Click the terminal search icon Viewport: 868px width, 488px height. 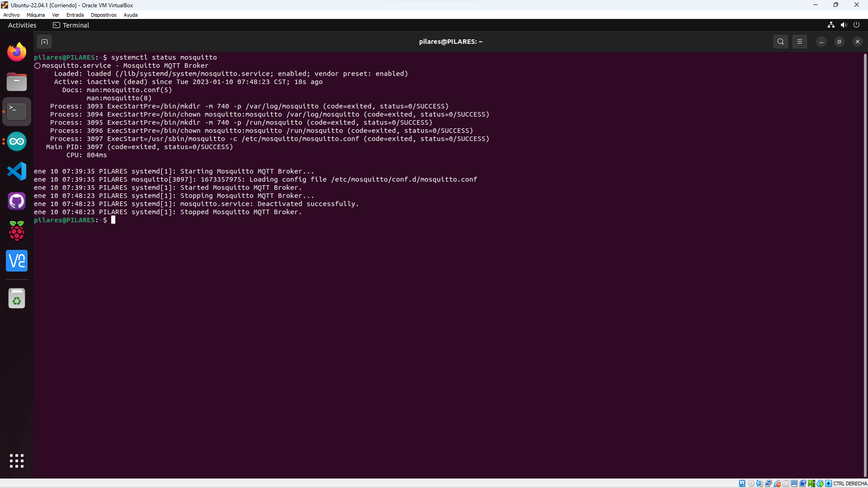tap(780, 42)
